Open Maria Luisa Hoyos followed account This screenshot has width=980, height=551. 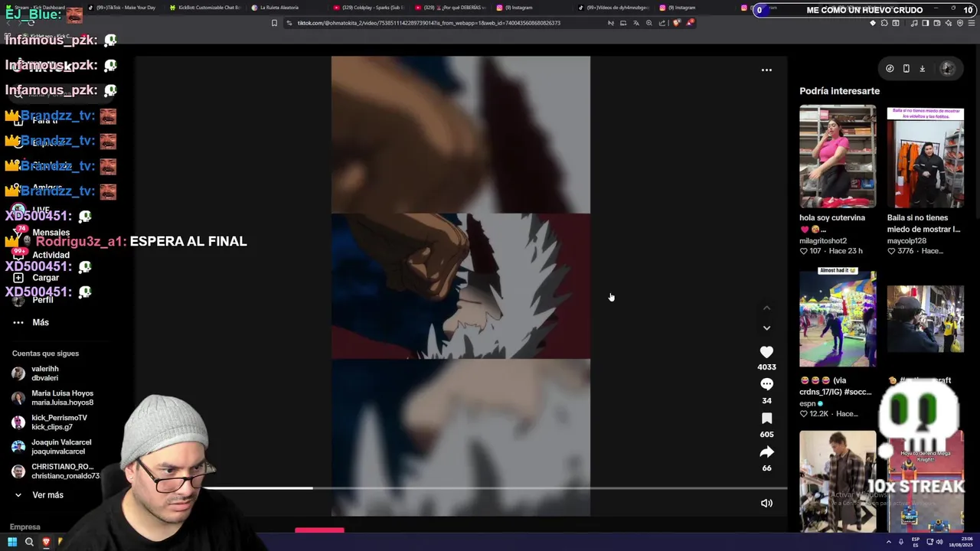tap(62, 398)
